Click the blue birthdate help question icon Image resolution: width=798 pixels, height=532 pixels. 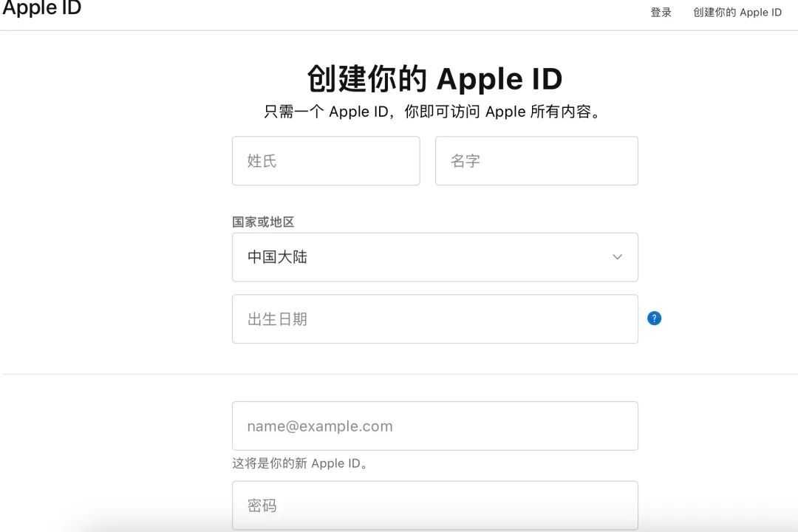(x=654, y=318)
